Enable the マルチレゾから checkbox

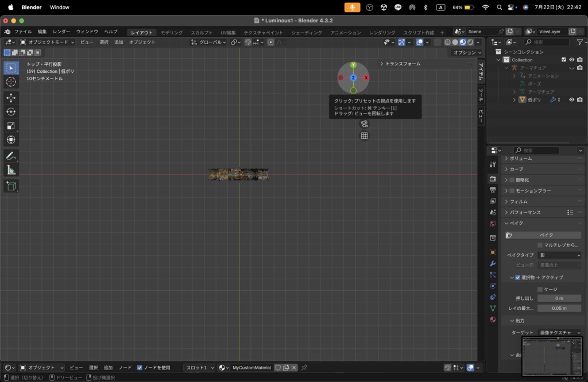(540, 245)
